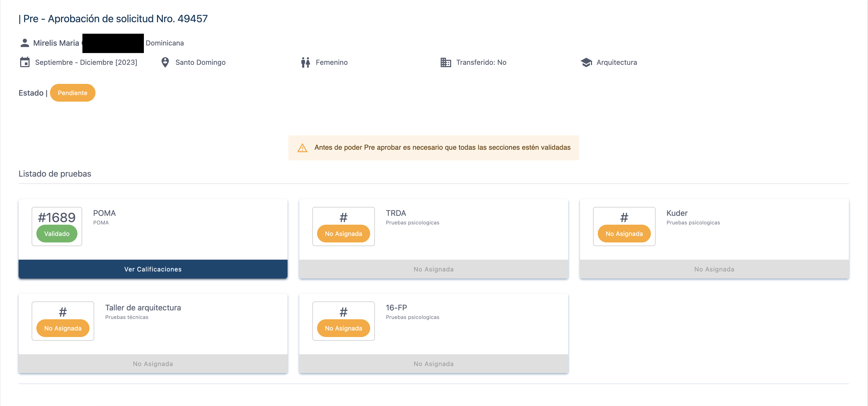This screenshot has width=868, height=406.
Task: Click the validation warning alert message
Action: tap(442, 147)
